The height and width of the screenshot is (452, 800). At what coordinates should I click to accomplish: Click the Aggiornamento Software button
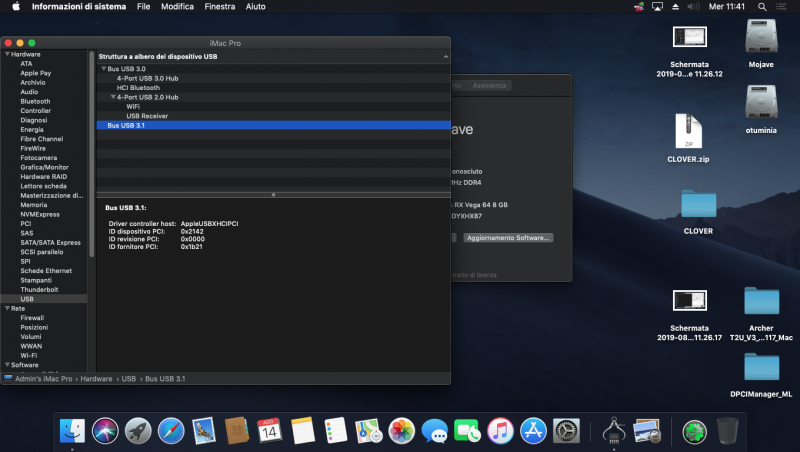509,238
